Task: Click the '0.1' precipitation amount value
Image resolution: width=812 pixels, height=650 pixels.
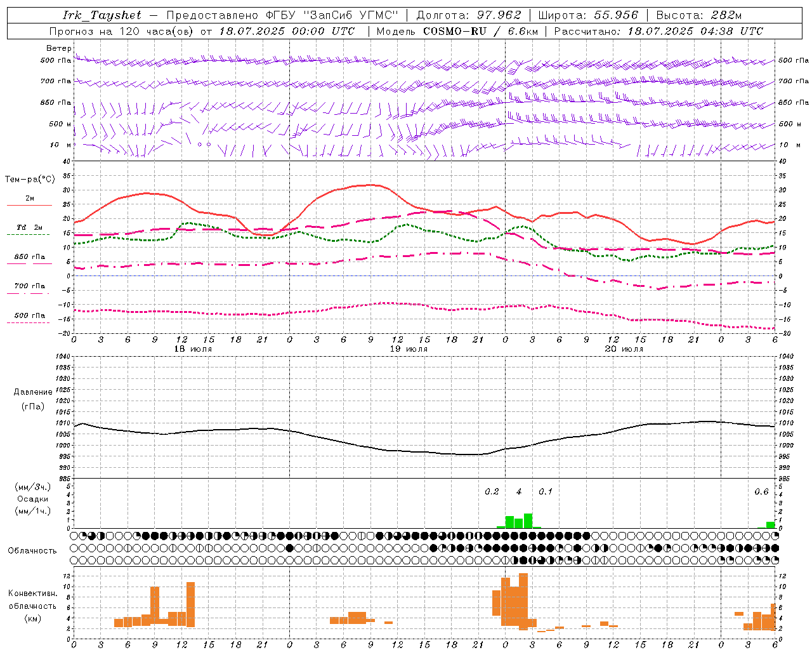Action: [x=546, y=492]
